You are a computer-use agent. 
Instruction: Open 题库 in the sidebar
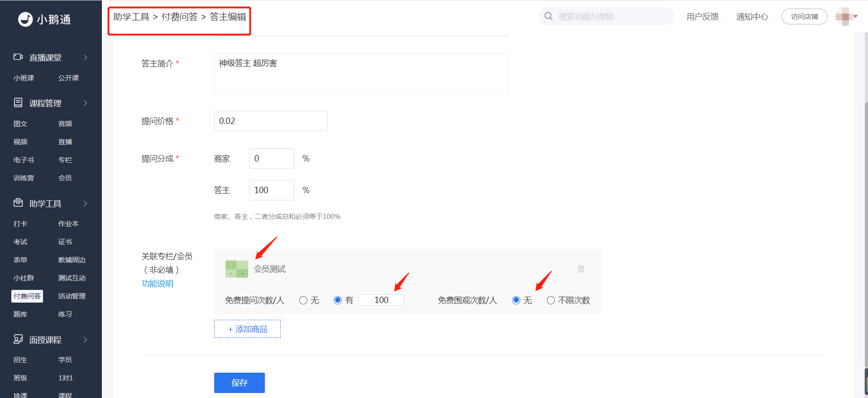coord(20,314)
